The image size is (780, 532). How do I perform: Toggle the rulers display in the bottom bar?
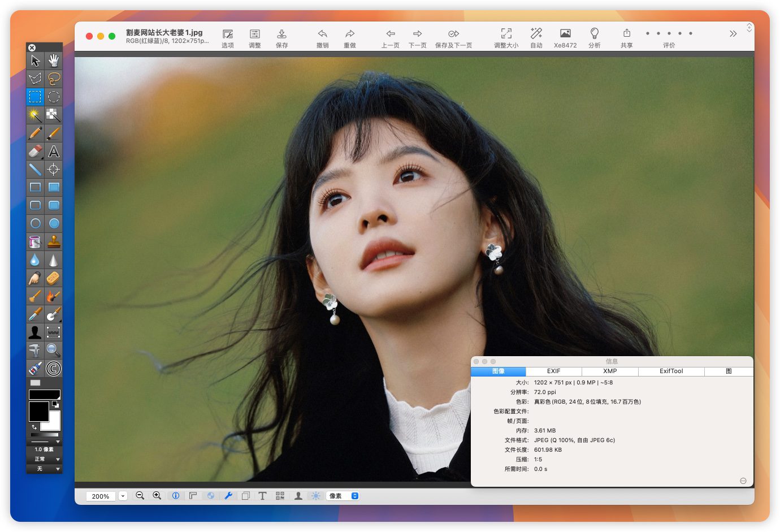(x=193, y=496)
